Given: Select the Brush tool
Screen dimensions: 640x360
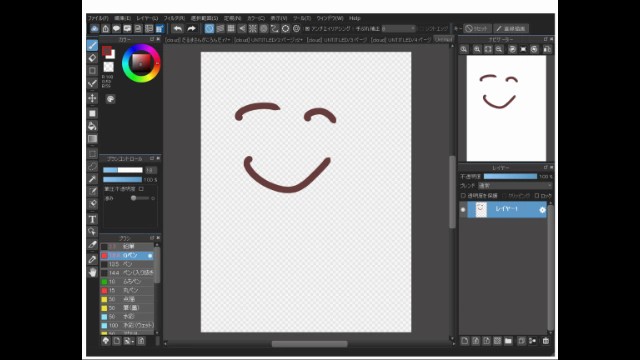Looking at the screenshot, I should [93, 45].
